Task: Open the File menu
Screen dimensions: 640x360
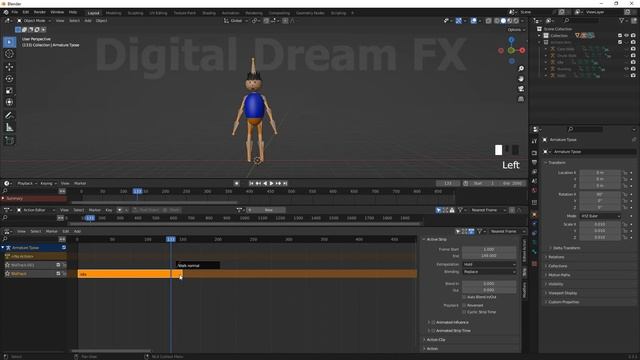Action: click(x=15, y=12)
